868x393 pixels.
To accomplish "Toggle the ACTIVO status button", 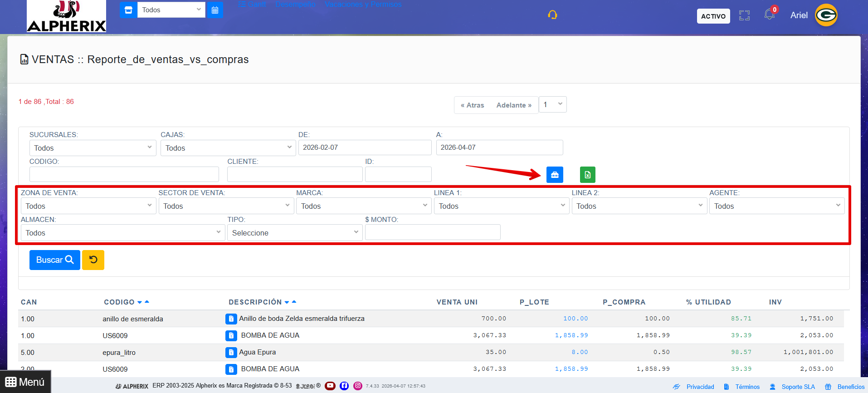I will [x=713, y=16].
